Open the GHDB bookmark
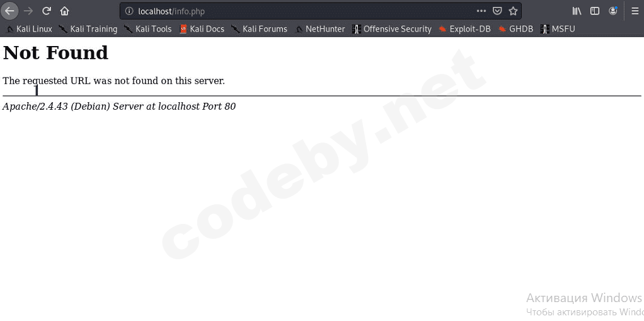This screenshot has width=644, height=321. pos(516,29)
